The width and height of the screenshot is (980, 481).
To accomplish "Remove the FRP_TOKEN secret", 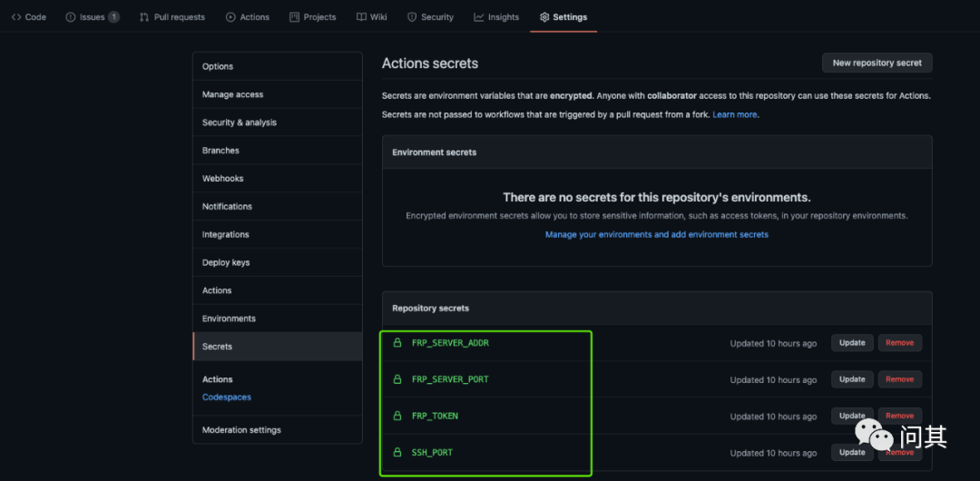I will click(x=900, y=416).
